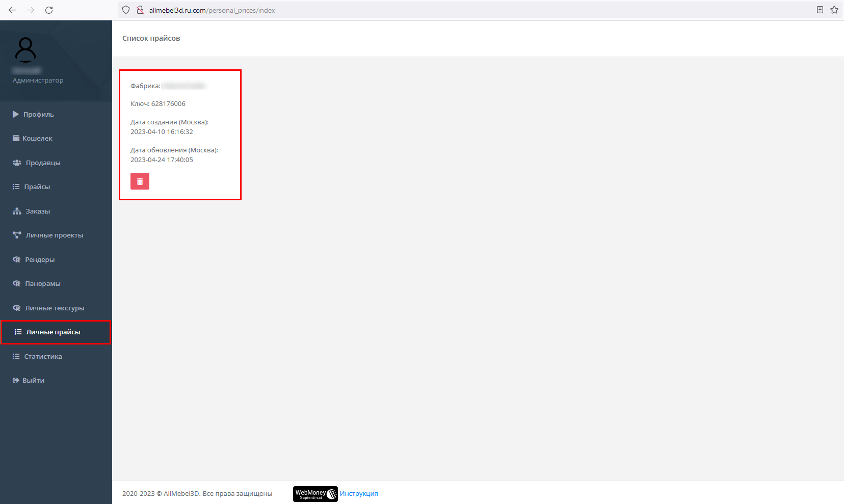Open the Личные проекты menu item
This screenshot has width=844, height=504.
point(56,235)
